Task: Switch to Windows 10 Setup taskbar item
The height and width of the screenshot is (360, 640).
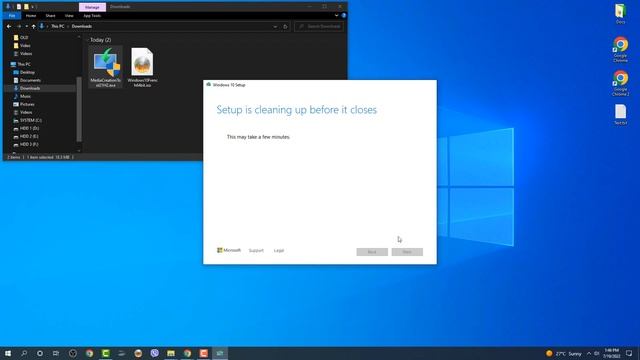Action: click(x=220, y=353)
